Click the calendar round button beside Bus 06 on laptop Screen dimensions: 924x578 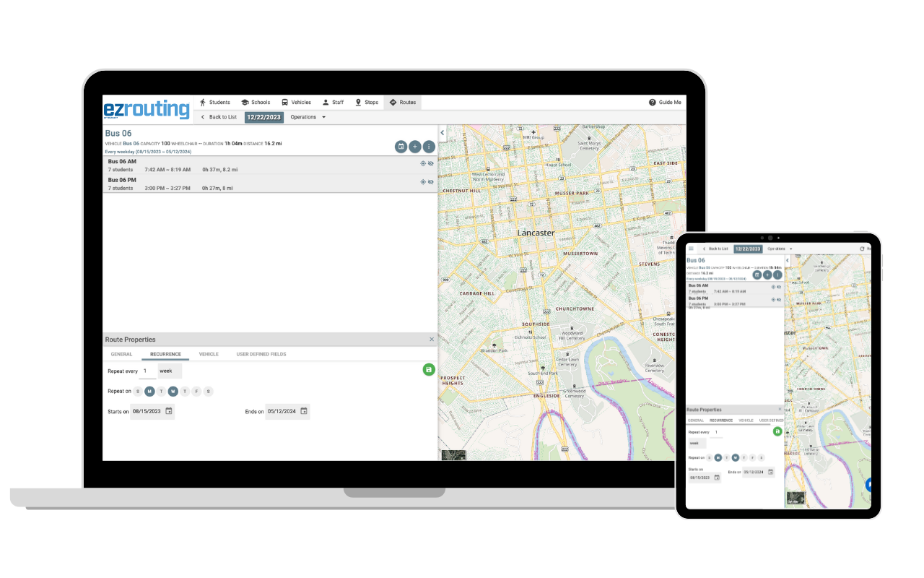click(401, 147)
